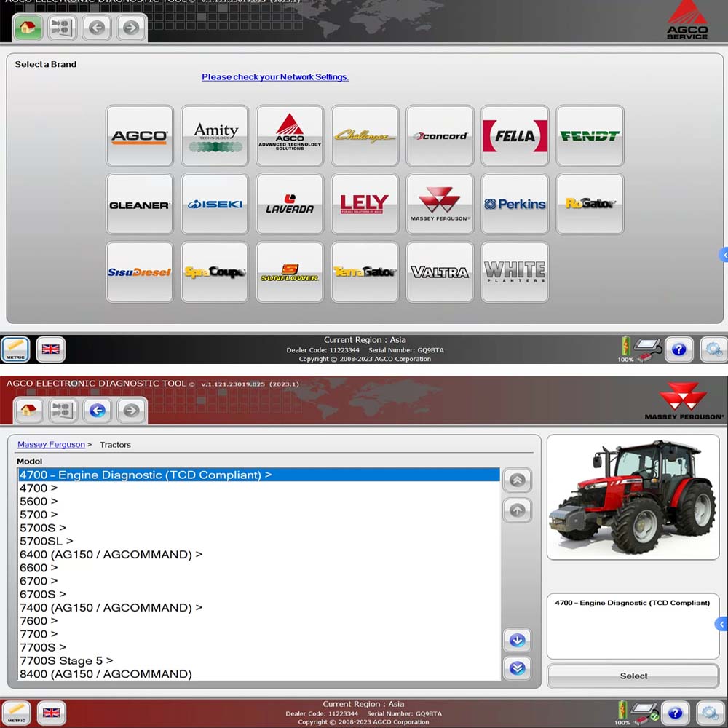
Task: Open 6400 (AG150 / AGCOMMAND) model
Action: click(x=111, y=554)
